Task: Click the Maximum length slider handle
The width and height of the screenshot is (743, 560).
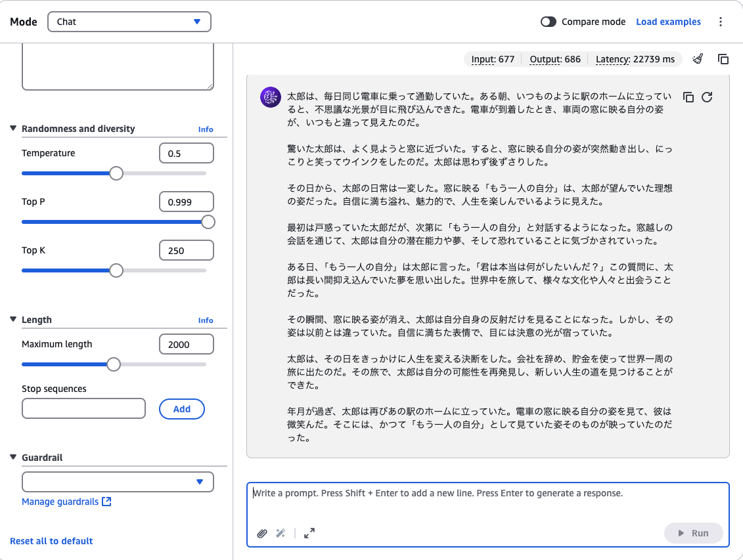Action: (x=113, y=364)
